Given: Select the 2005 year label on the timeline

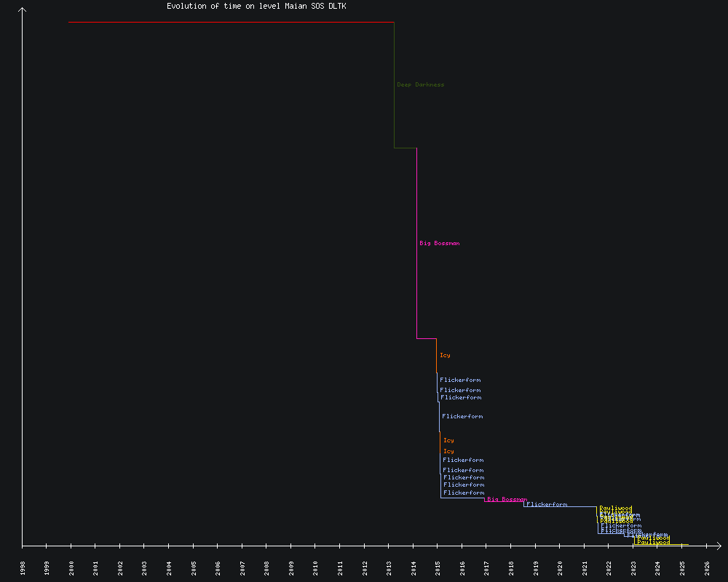Looking at the screenshot, I should [194, 567].
